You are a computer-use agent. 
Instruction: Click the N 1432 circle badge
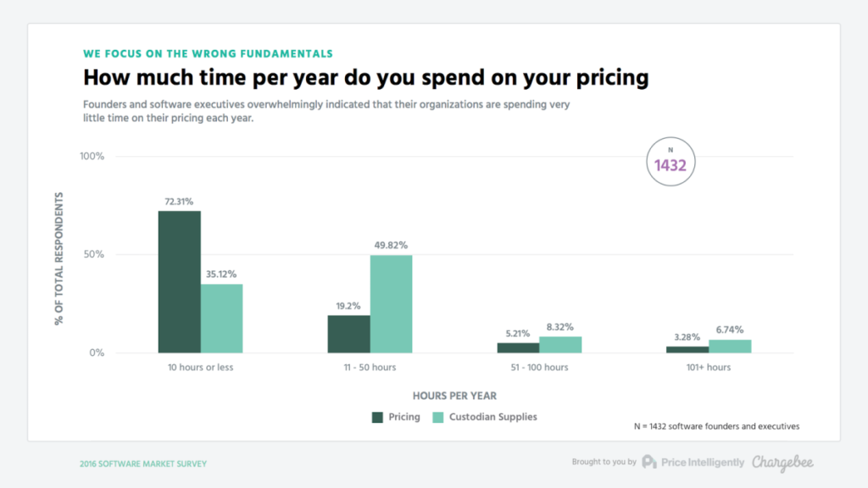[x=670, y=160]
